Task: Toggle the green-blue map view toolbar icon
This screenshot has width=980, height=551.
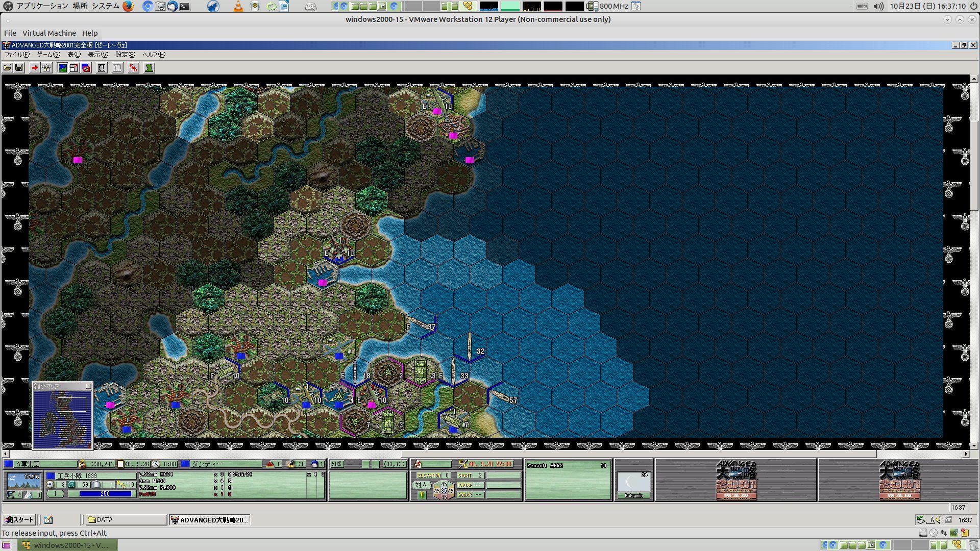Action: click(62, 68)
